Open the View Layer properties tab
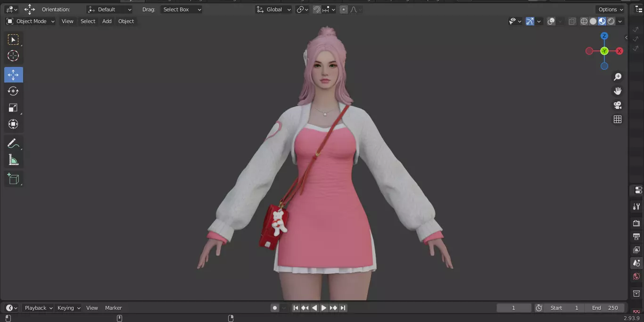Viewport: 644px width, 322px height. [x=636, y=249]
